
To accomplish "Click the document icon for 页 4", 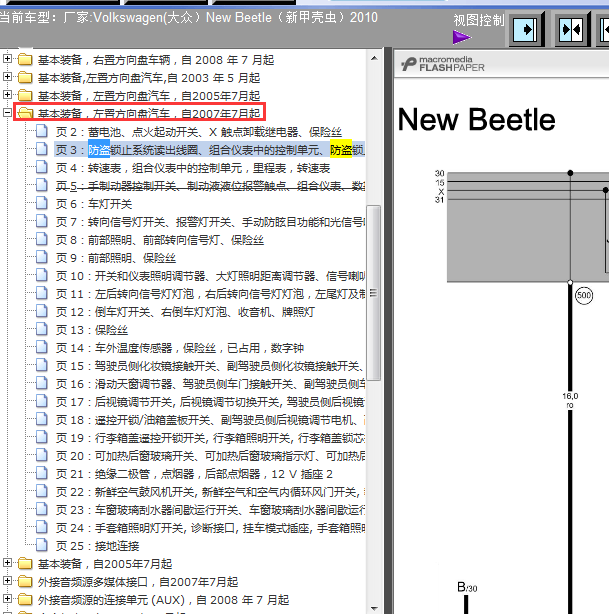I will click(x=42, y=167).
